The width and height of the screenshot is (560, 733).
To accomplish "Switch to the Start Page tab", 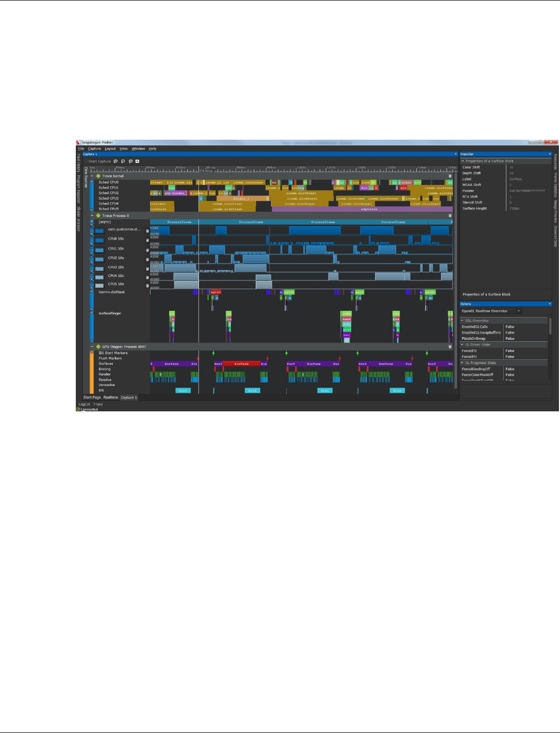I will tap(92, 397).
